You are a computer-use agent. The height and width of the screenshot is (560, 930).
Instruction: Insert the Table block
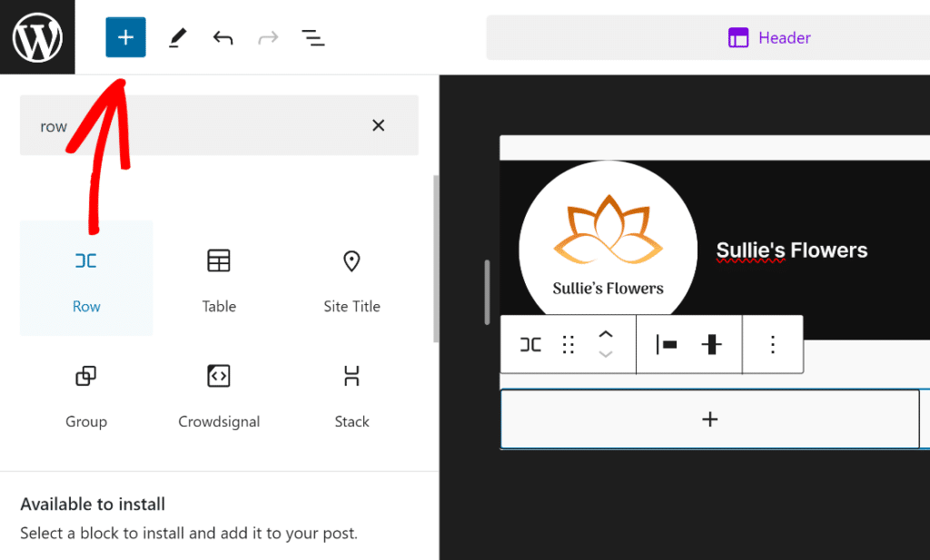pyautogui.click(x=219, y=277)
